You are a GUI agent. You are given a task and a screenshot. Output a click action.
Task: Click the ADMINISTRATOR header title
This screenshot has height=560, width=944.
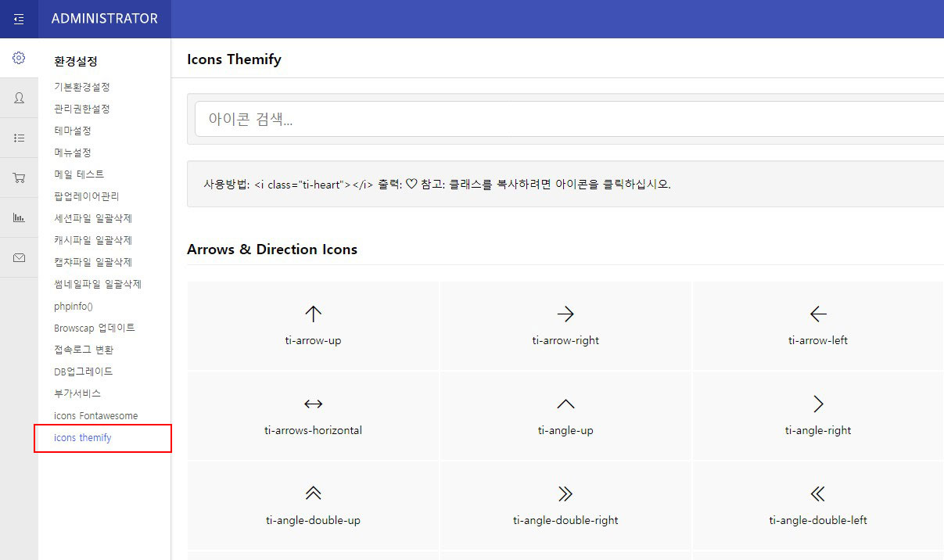point(104,19)
